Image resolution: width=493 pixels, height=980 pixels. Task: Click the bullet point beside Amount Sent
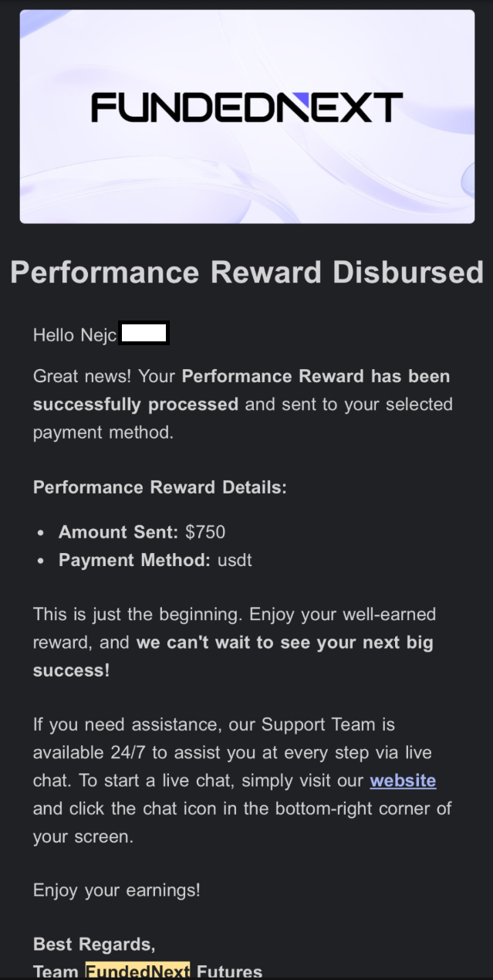[x=41, y=533]
